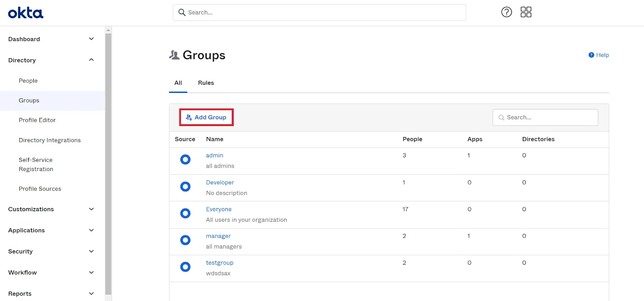
Task: Open the help question mark icon
Action: coord(506,12)
